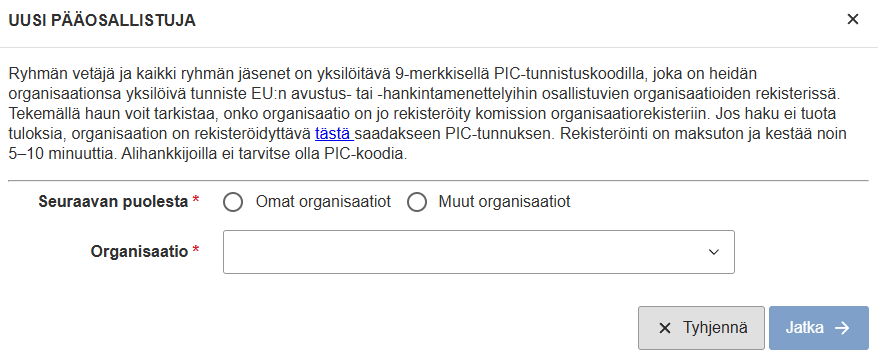The height and width of the screenshot is (364, 878).
Task: Click the X icon inside Tyhjennä button
Action: (x=665, y=328)
